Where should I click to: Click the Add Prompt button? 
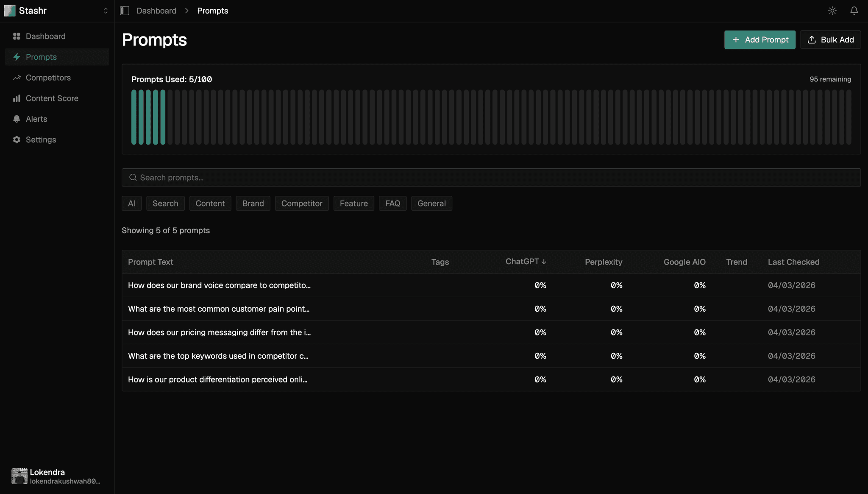point(759,39)
